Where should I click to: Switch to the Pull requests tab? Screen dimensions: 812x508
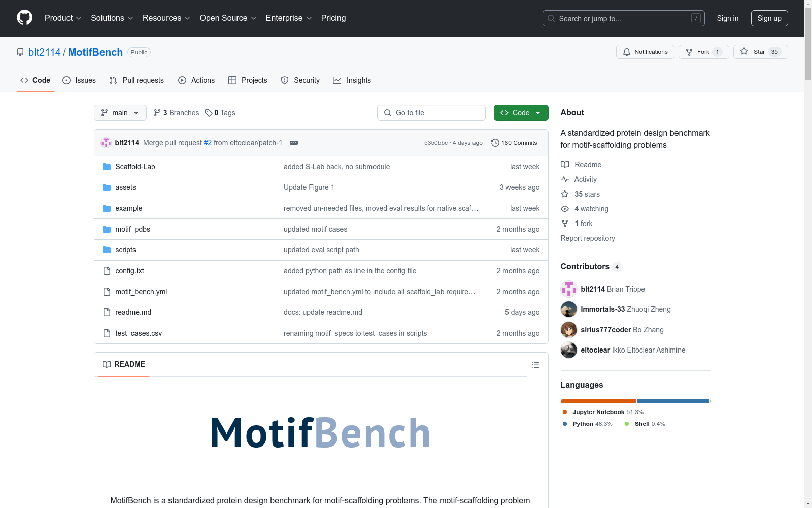coord(137,80)
